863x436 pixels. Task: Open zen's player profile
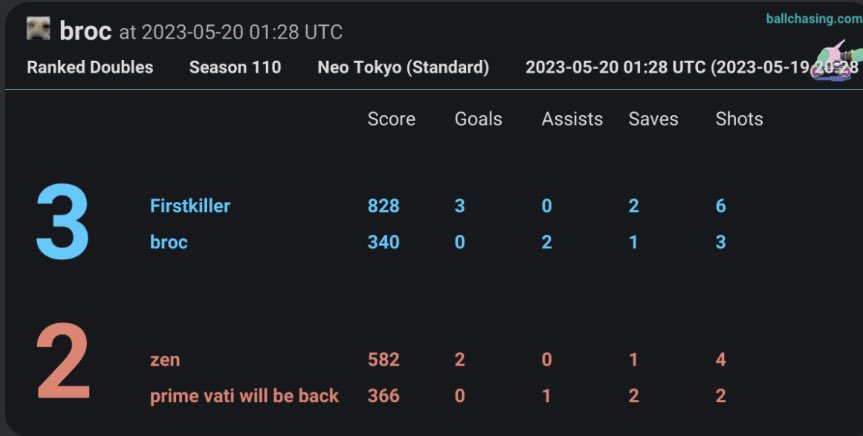[x=165, y=360]
